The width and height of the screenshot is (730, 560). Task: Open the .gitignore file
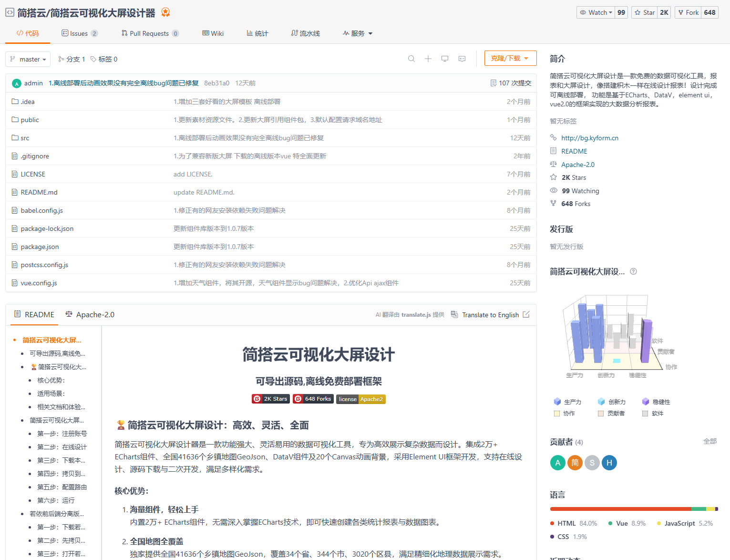(x=35, y=156)
